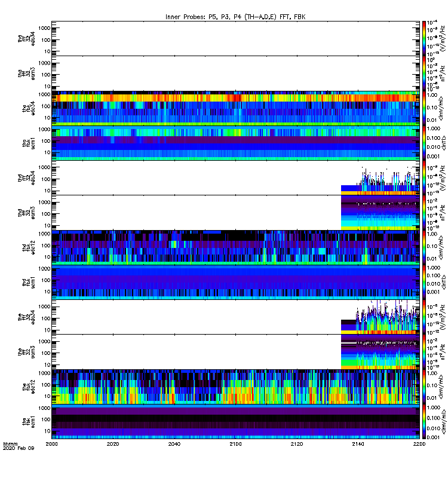Select the the fff 32 edc34 panel label

tap(26, 317)
